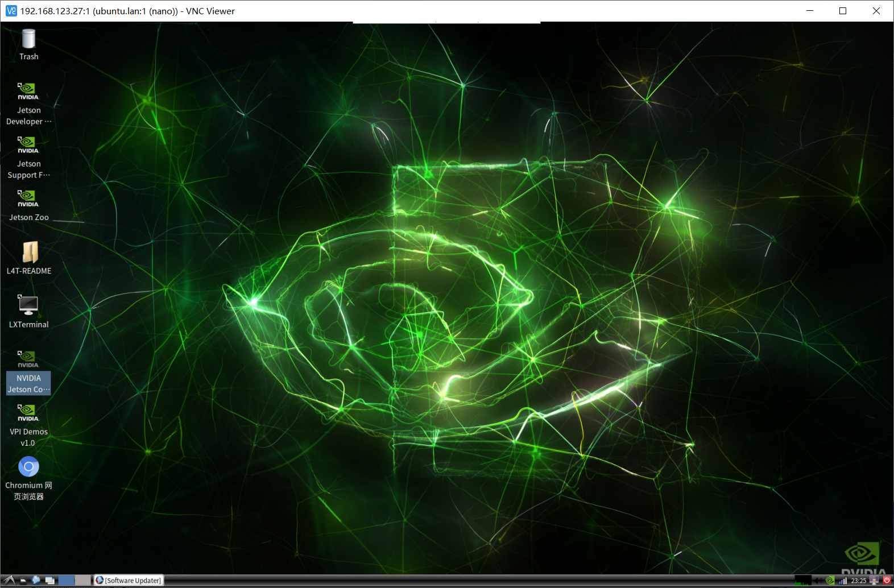This screenshot has width=894, height=588.
Task: Click the NVIDIA tray icon
Action: click(830, 580)
